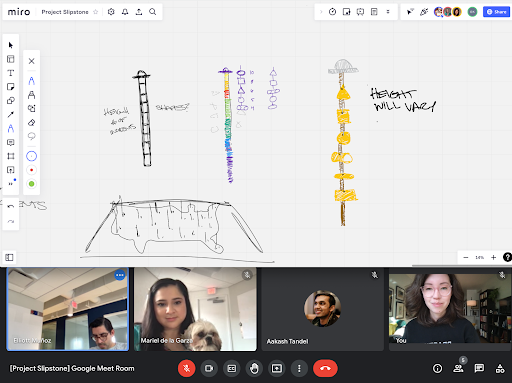Select Mariel de la Garza video tile
The width and height of the screenshot is (512, 383).
coord(195,309)
